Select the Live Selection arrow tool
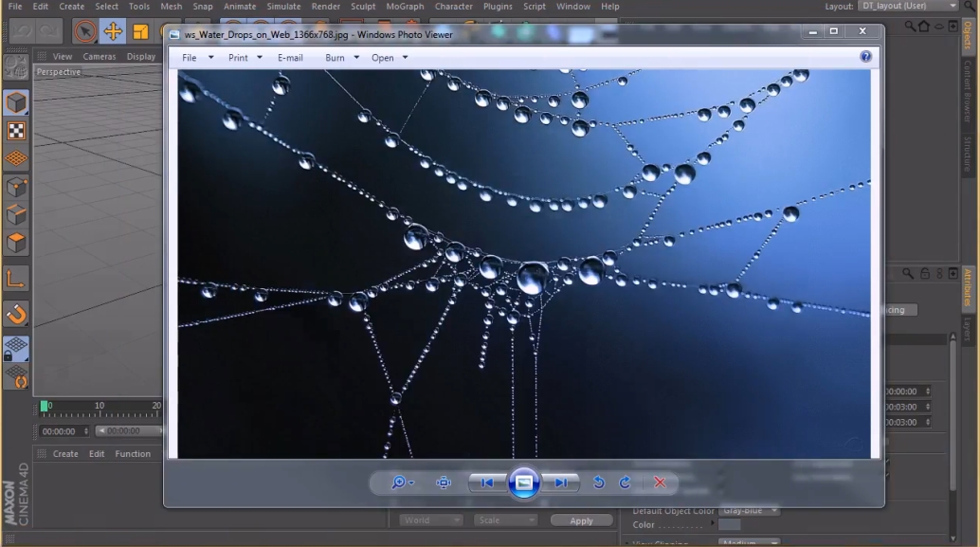The image size is (980, 547). tap(85, 31)
